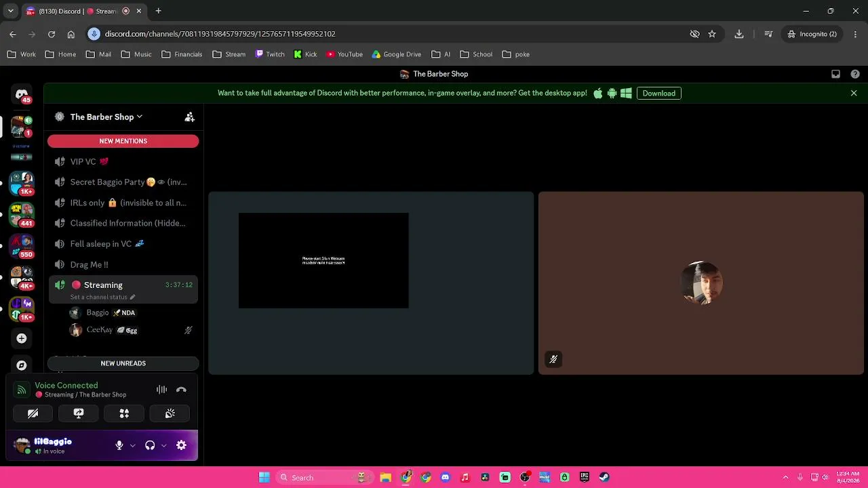Screen dimensions: 868x488
Task: Open the Financials bookmarks folder
Action: pyautogui.click(x=182, y=54)
